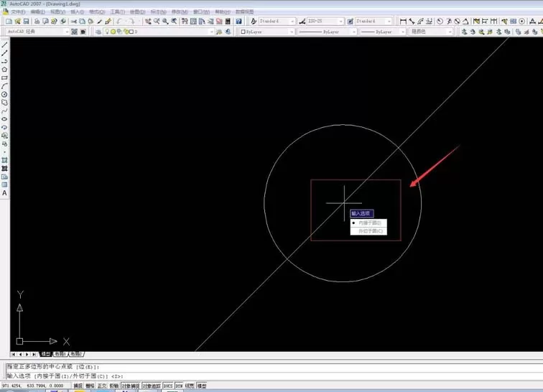Switch to the 布局1 layout tab

[60, 354]
